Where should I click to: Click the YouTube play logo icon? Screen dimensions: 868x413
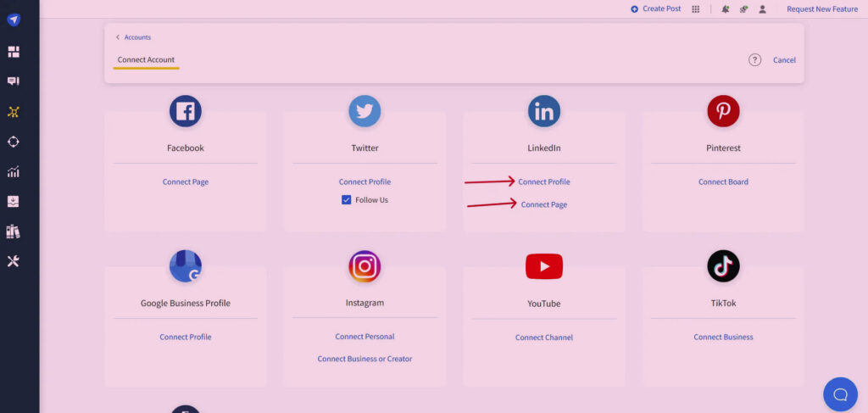click(x=544, y=266)
